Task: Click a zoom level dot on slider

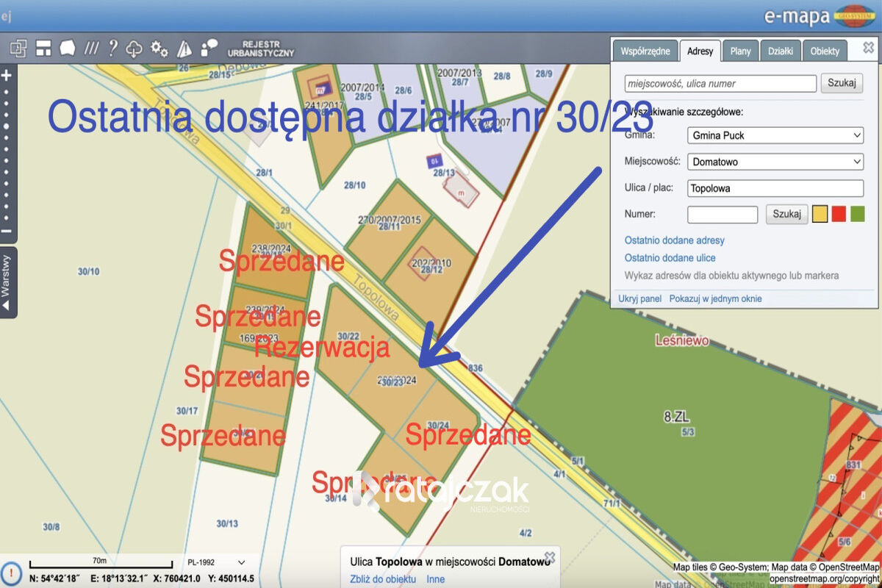Action: [7, 126]
